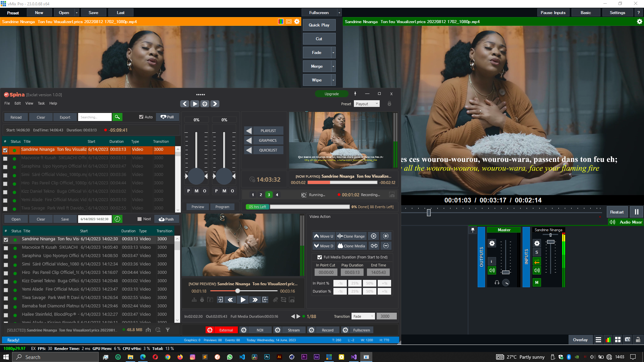Open the View menu
The width and height of the screenshot is (644, 362).
29,103
